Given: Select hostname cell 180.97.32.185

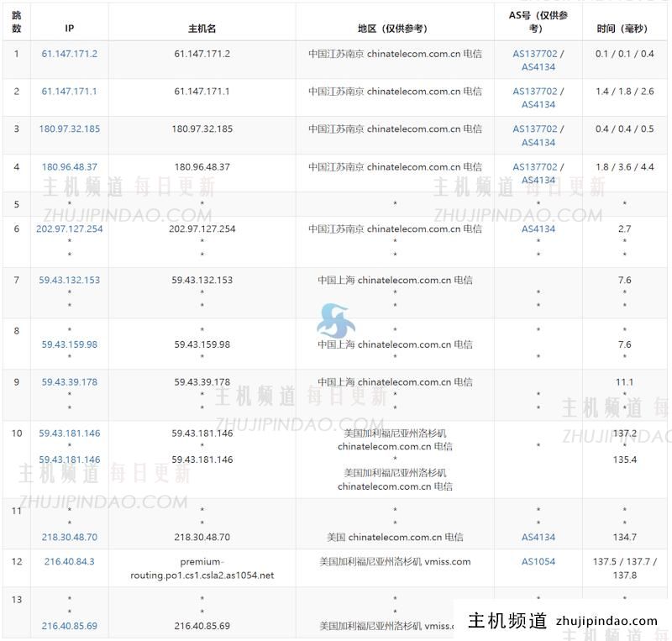Looking at the screenshot, I should point(202,129).
